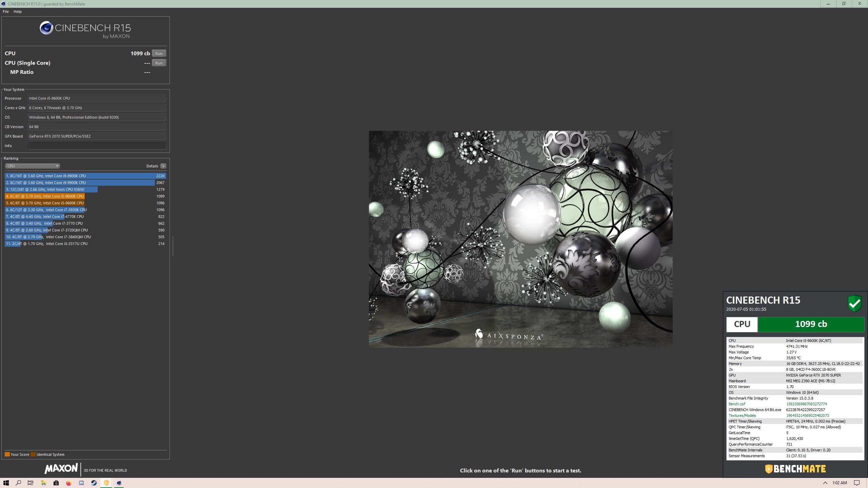The width and height of the screenshot is (868, 488).
Task: Click the 1099 cb CPU score text
Action: click(140, 54)
